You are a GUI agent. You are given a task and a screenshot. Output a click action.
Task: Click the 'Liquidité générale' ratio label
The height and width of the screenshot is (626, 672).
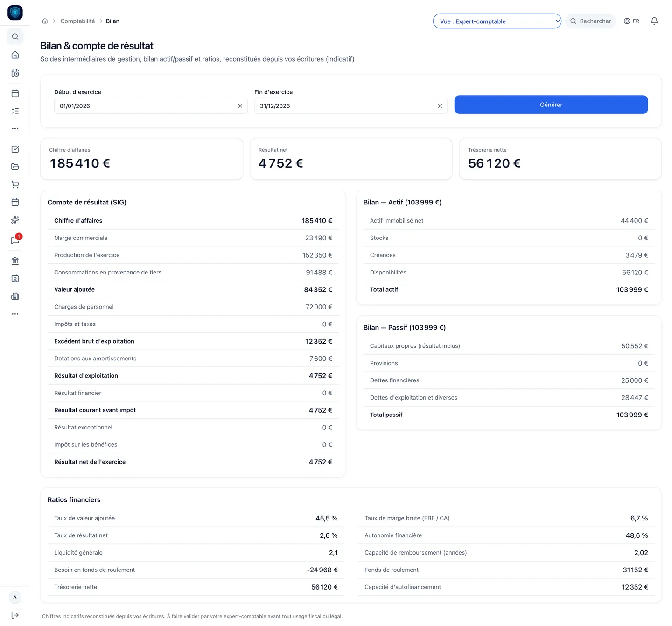point(78,553)
